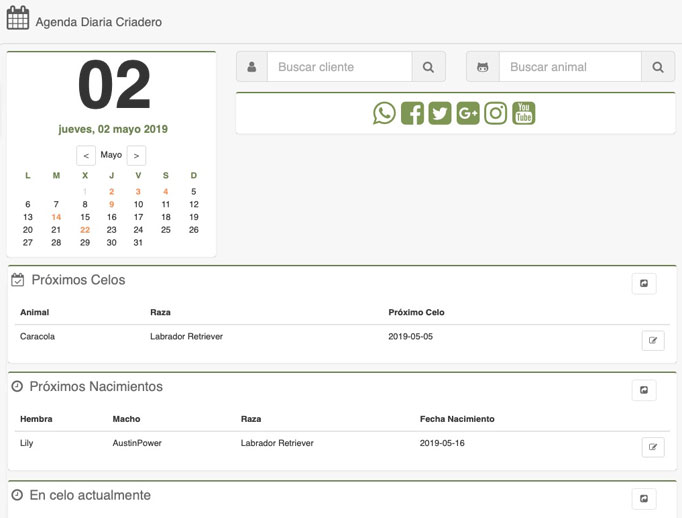Expand the En celo actualmente panel

click(x=644, y=498)
